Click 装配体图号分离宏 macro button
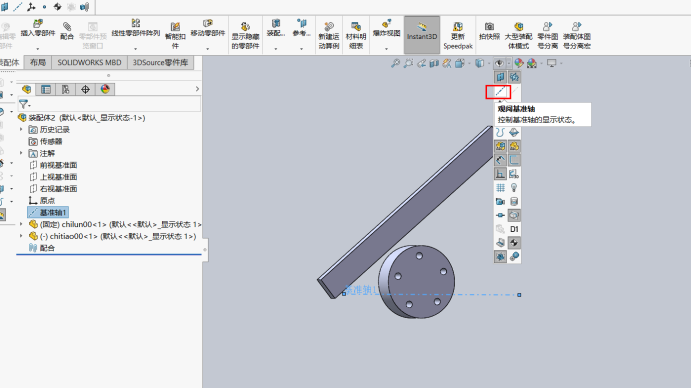 576,35
